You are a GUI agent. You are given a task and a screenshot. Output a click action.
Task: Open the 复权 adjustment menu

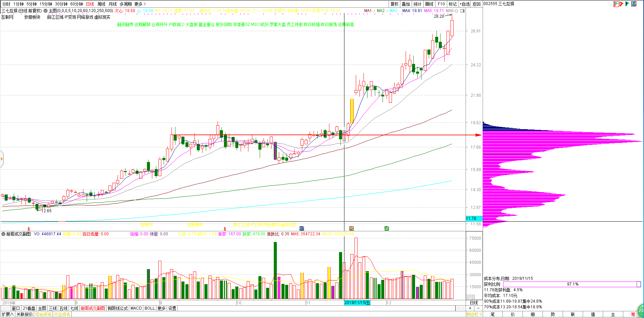[x=395, y=4]
